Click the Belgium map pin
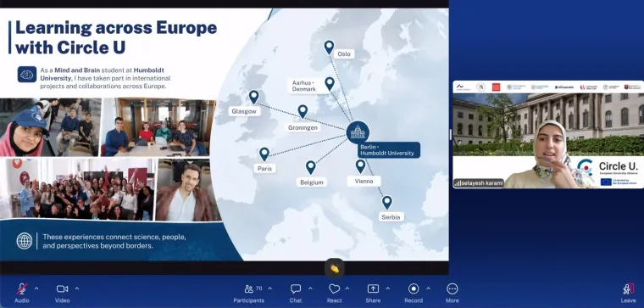 coord(311,167)
